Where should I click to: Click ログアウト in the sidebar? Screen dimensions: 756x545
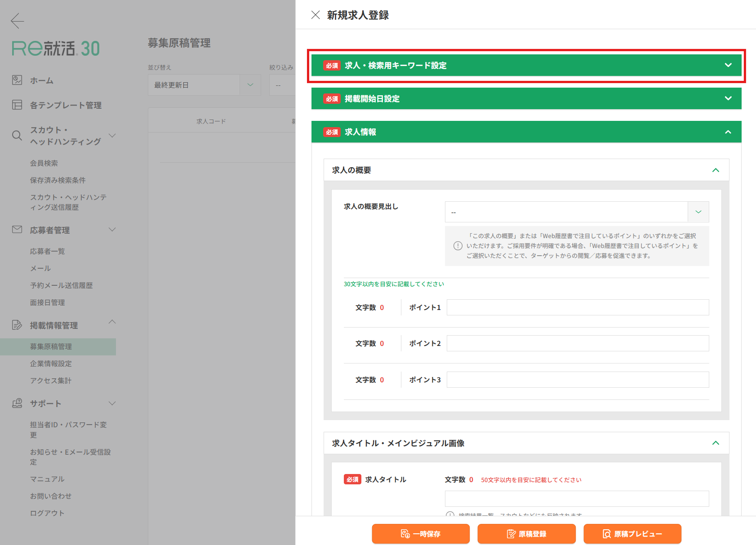pos(47,513)
